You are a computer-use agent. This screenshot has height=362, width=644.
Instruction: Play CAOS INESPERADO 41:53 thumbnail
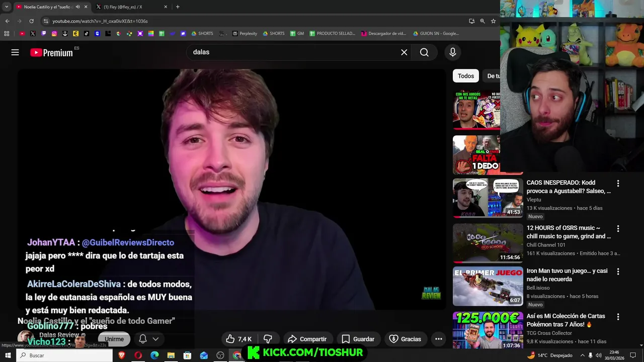488,198
